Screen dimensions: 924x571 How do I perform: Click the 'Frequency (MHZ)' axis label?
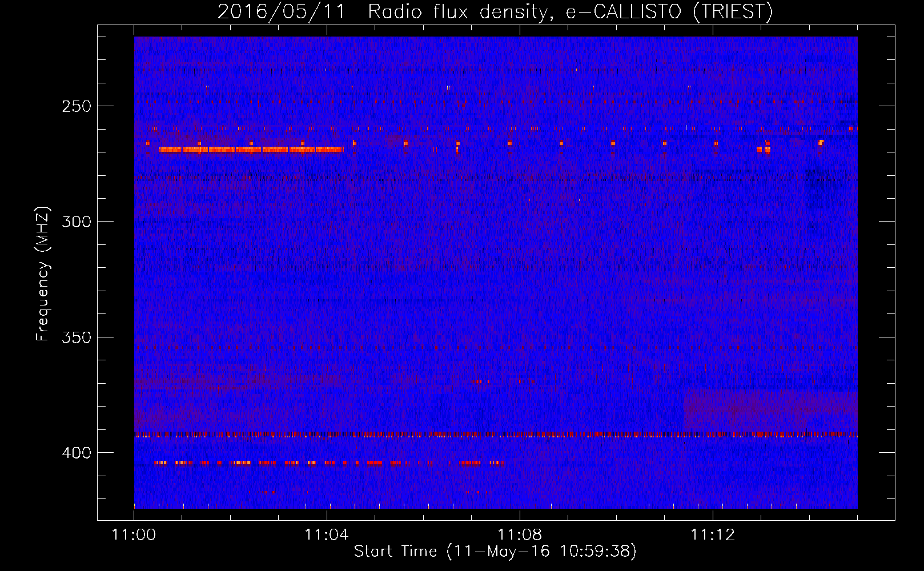pos(43,274)
